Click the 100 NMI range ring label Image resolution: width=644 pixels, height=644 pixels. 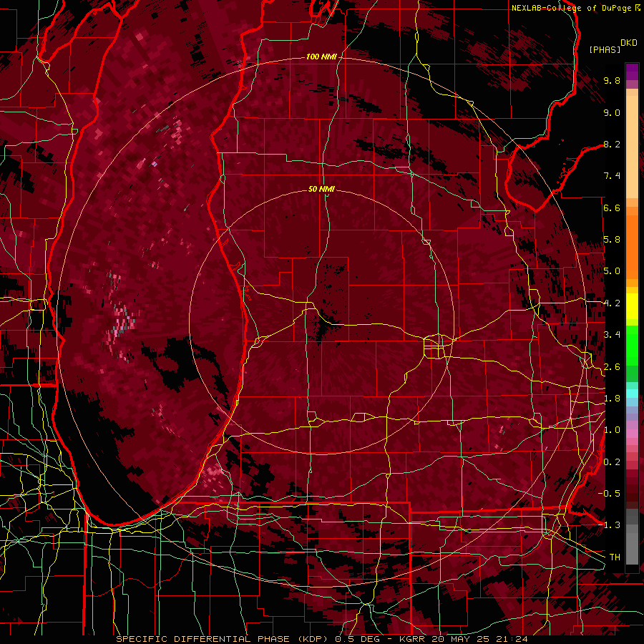click(x=321, y=57)
